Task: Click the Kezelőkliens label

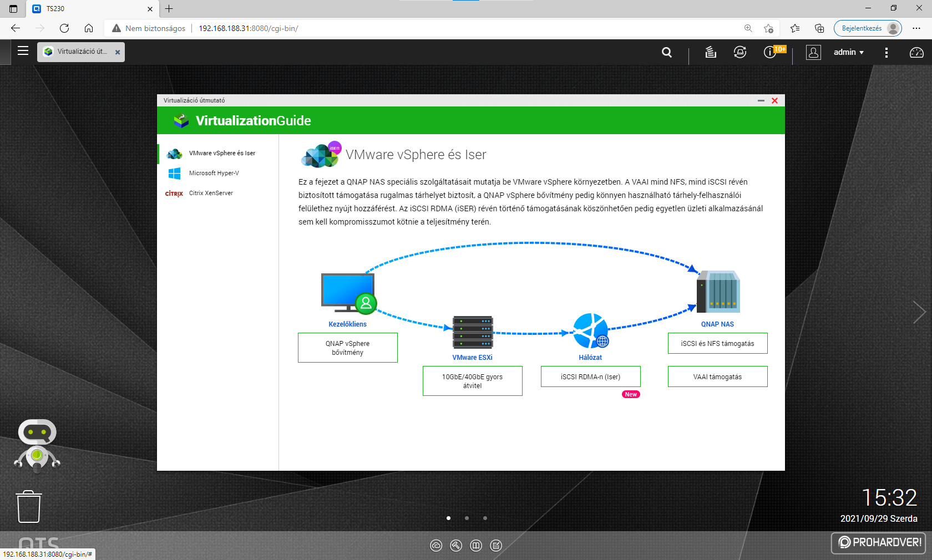Action: (348, 324)
